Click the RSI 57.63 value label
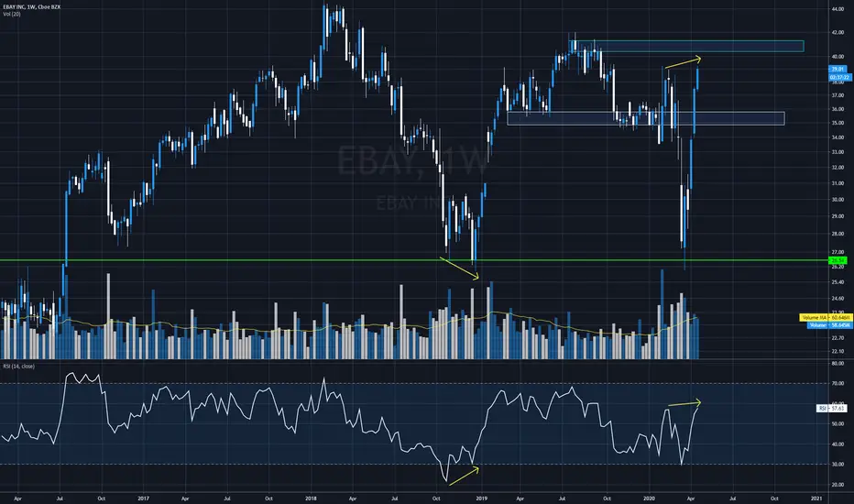The width and height of the screenshot is (854, 504). coord(831,408)
